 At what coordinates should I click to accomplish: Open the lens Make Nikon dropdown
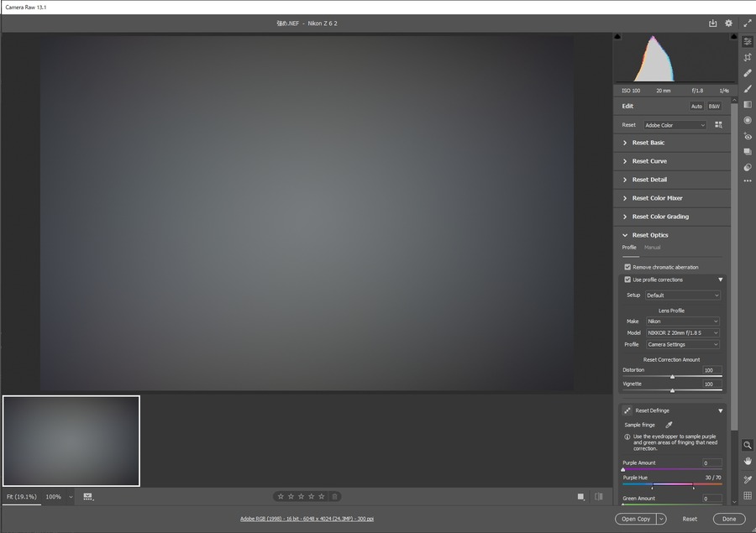click(x=683, y=321)
